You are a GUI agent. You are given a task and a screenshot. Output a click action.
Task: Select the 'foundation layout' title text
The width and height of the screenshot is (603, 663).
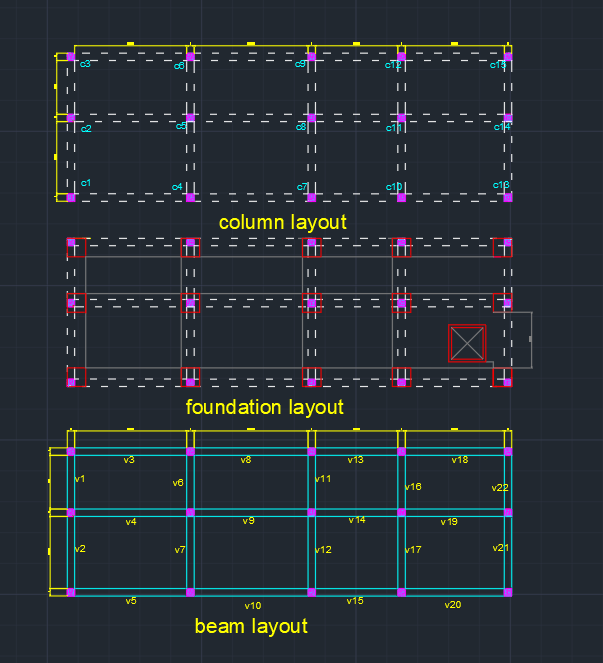coord(264,408)
